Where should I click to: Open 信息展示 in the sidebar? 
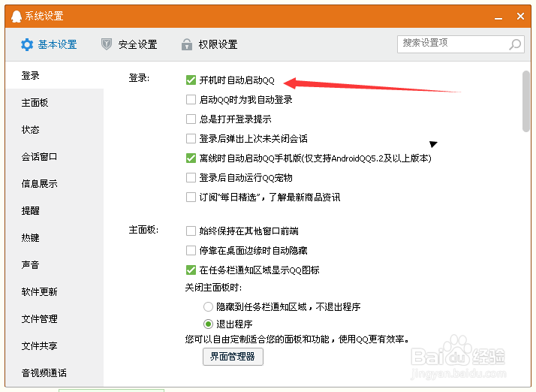click(x=54, y=184)
